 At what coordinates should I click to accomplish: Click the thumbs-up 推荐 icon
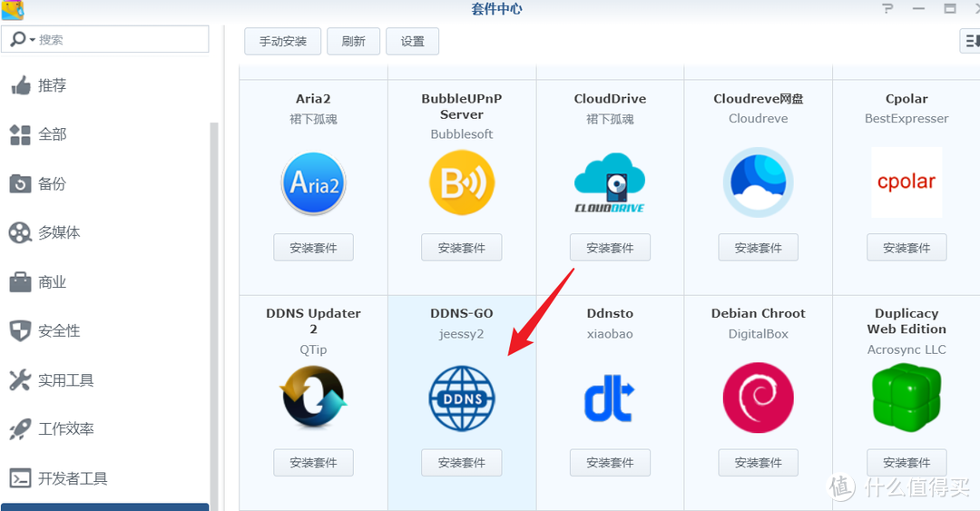[21, 85]
